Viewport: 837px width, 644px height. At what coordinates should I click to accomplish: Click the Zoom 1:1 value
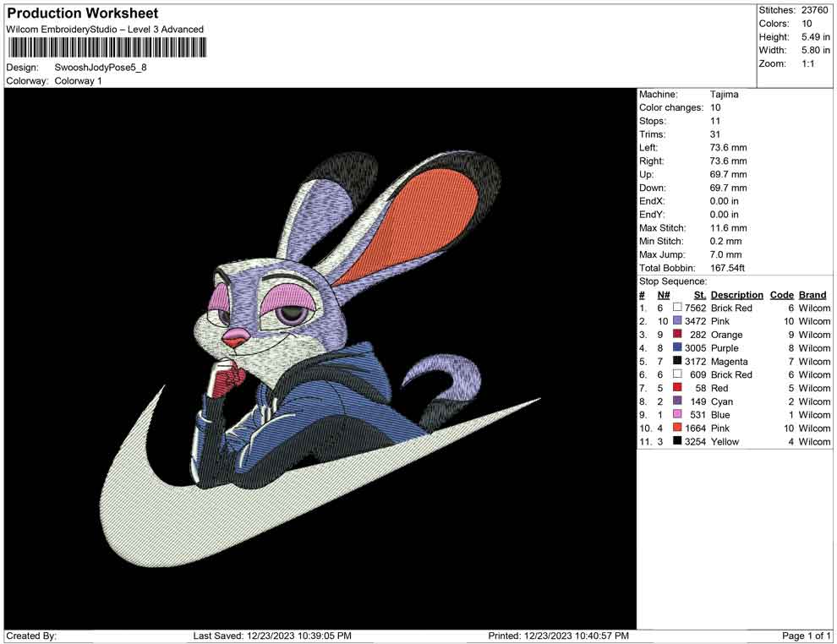pos(807,64)
